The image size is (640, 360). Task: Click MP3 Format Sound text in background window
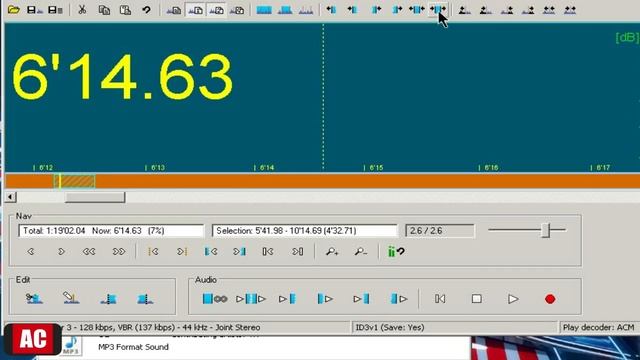(133, 347)
